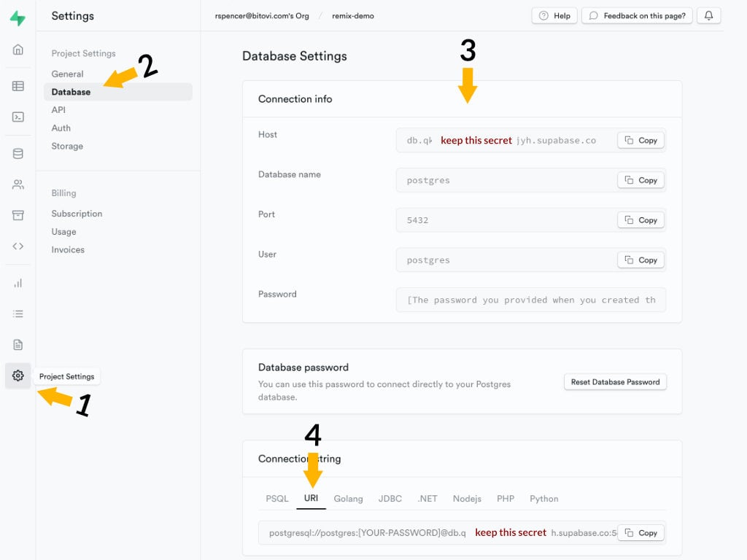Click inside the Password field
The image size is (747, 560).
pos(530,300)
